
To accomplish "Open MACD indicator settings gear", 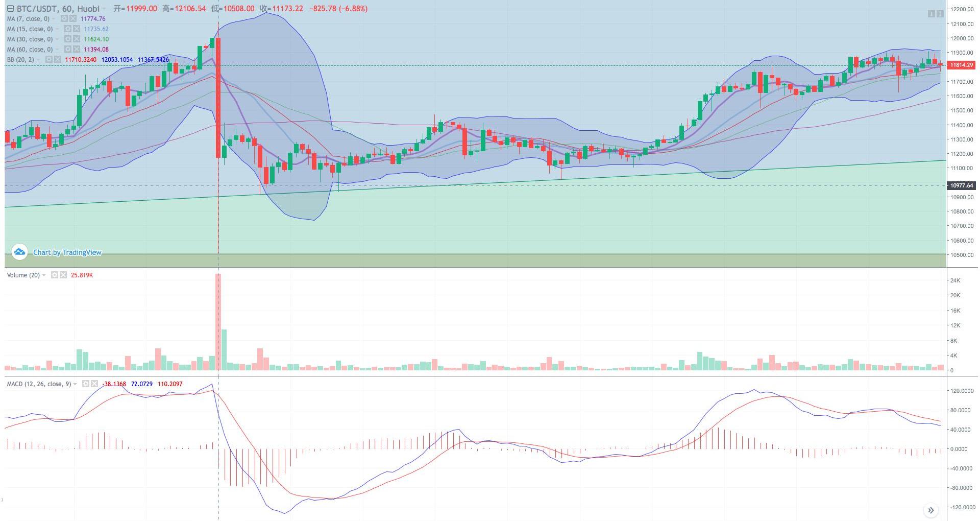I will tap(86, 384).
